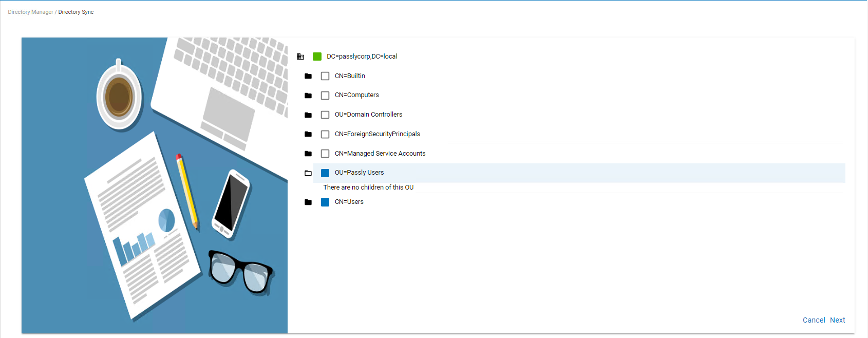Select the CN=Computers label
The image size is (868, 338).
click(357, 95)
